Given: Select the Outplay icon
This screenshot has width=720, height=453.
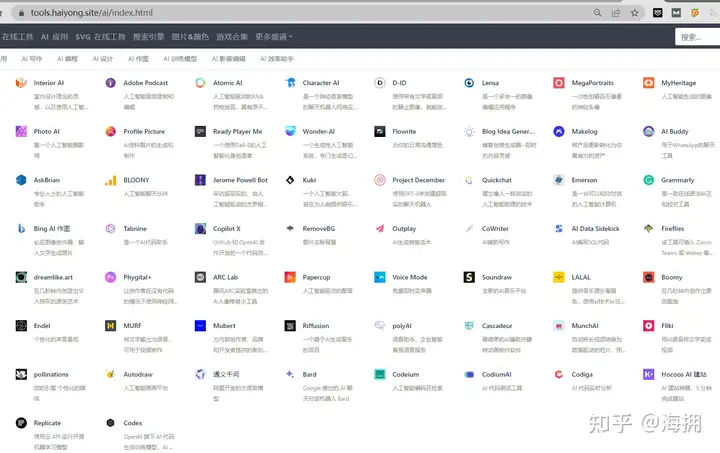Looking at the screenshot, I should click(x=380, y=228).
